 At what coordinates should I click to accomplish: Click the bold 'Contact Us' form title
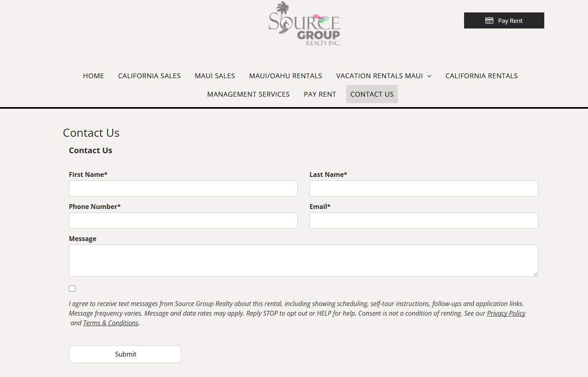[90, 150]
